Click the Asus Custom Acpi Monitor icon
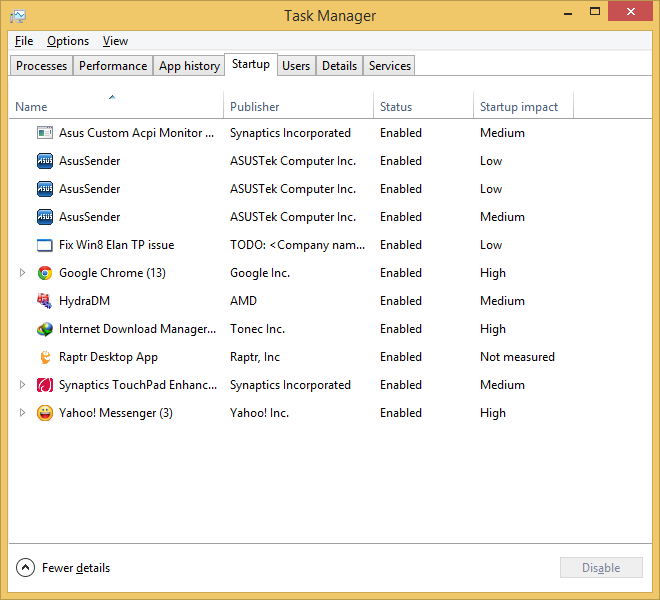 [45, 133]
